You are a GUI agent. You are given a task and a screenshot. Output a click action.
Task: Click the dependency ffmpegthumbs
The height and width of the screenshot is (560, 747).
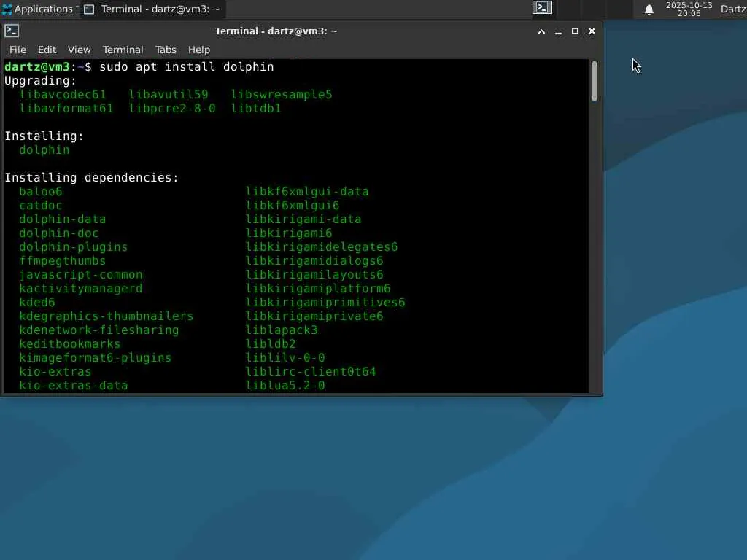63,260
